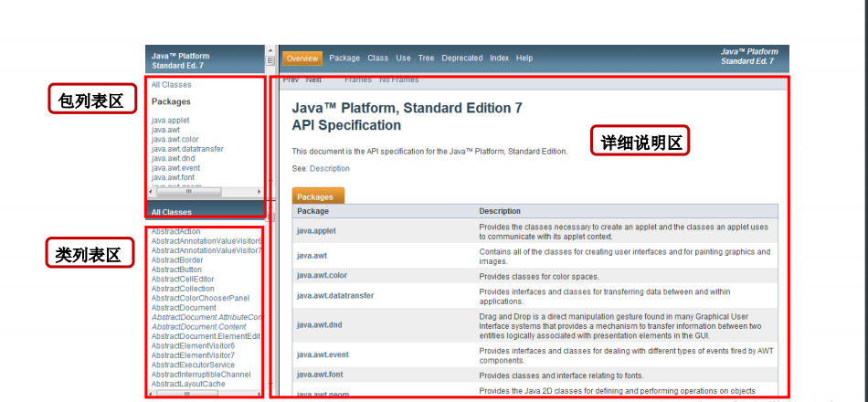868x402 pixels.
Task: Go to Package in the top navigation bar
Action: click(x=344, y=58)
